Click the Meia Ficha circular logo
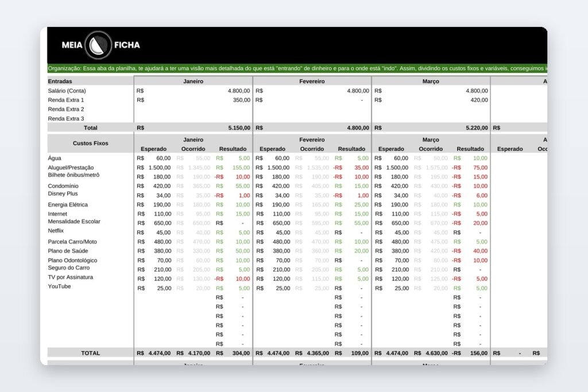The image size is (588, 392). [x=98, y=45]
